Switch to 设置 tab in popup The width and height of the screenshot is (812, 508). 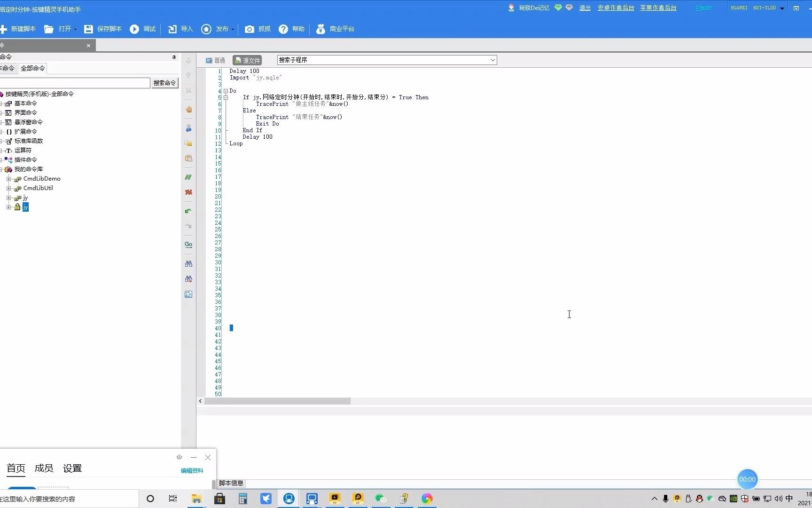pyautogui.click(x=72, y=468)
